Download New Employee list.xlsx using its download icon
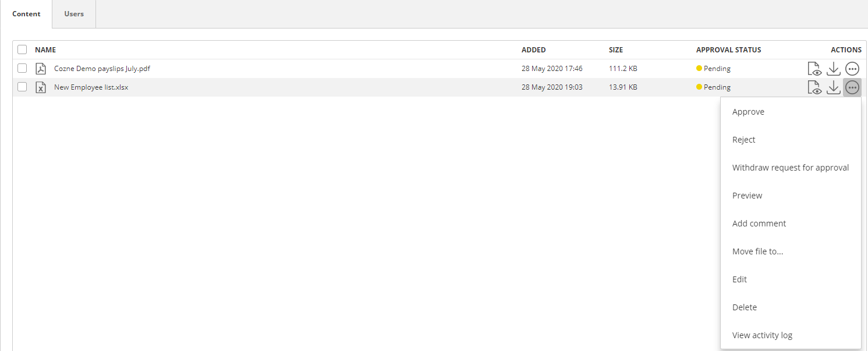868x351 pixels. pos(833,87)
